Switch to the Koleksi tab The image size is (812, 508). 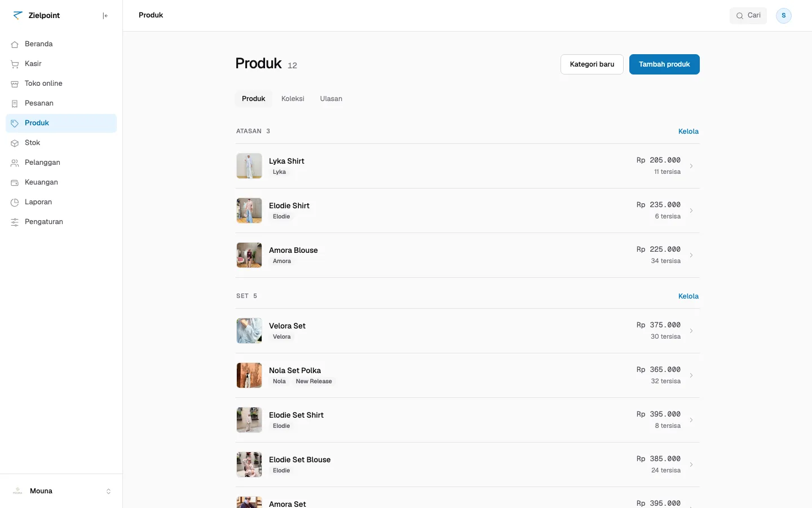293,99
